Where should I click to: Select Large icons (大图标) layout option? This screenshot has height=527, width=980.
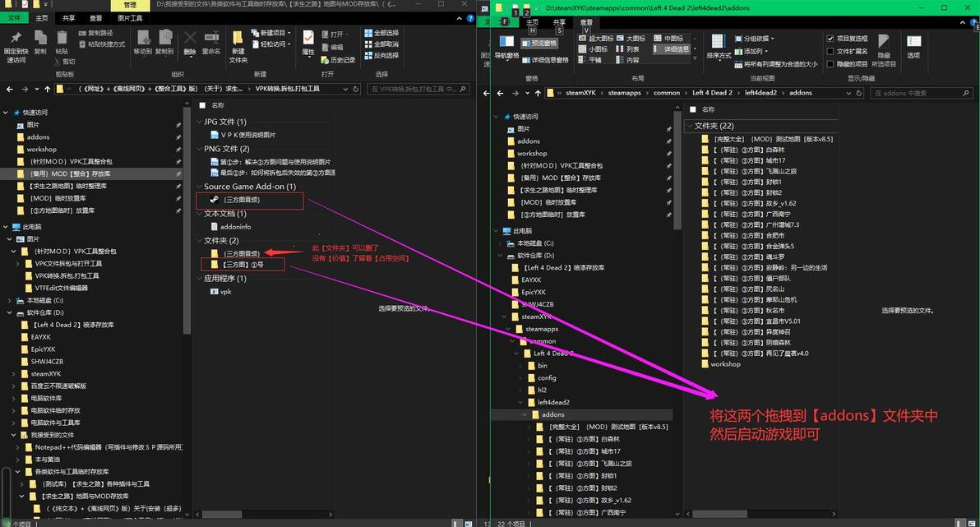pos(631,39)
